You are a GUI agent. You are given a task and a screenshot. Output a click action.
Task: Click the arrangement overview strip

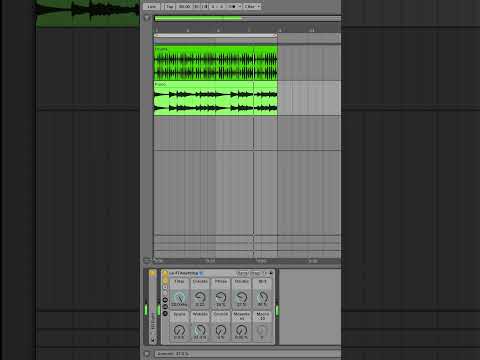click(248, 19)
